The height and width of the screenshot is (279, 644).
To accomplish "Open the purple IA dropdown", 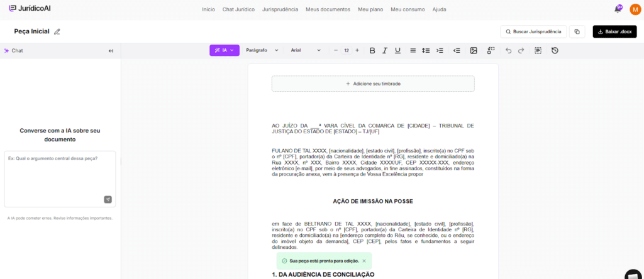I will (x=224, y=50).
